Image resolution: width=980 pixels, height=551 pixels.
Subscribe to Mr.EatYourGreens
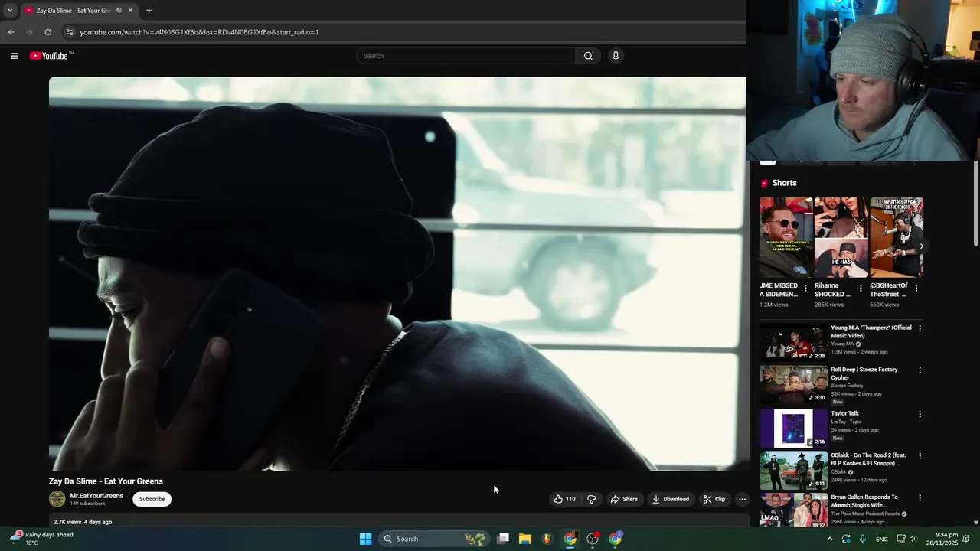point(152,499)
